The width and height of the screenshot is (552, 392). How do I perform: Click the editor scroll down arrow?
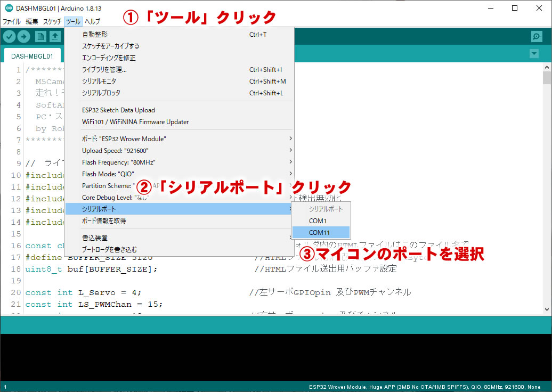tap(547, 309)
